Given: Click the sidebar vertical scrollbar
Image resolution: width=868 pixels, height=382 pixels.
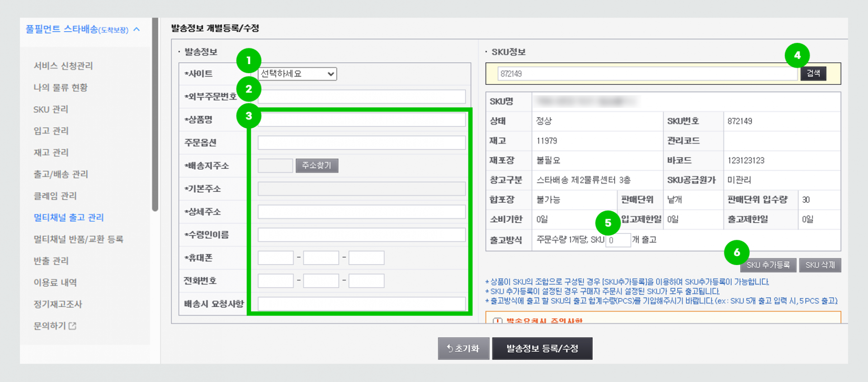Looking at the screenshot, I should point(155,115).
